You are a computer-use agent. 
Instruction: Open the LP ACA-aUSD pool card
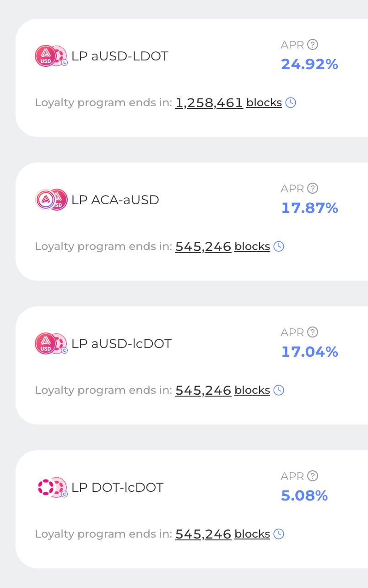[192, 222]
